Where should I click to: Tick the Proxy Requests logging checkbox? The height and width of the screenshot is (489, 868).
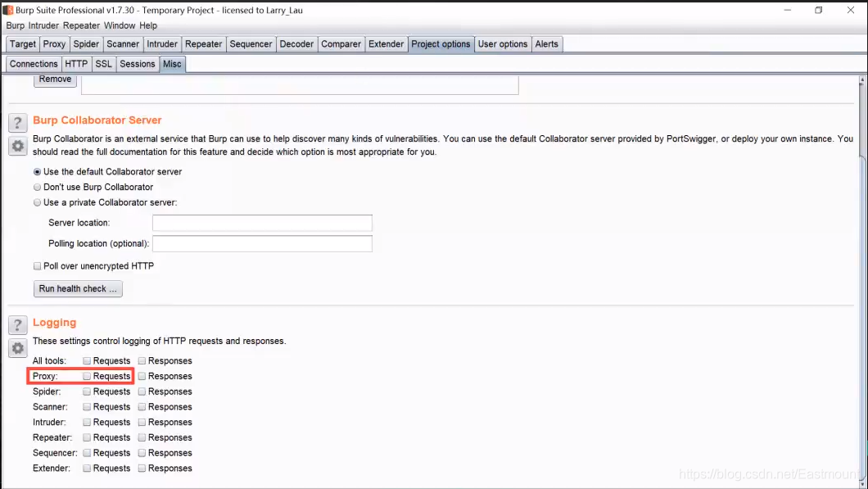[x=87, y=377]
